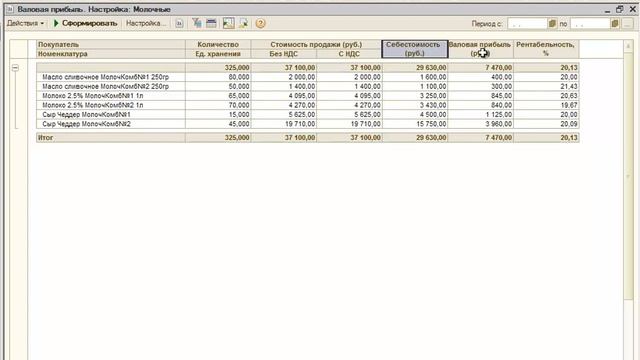Click the small document icon after Настройка
This screenshot has width=640, height=360.
179,23
